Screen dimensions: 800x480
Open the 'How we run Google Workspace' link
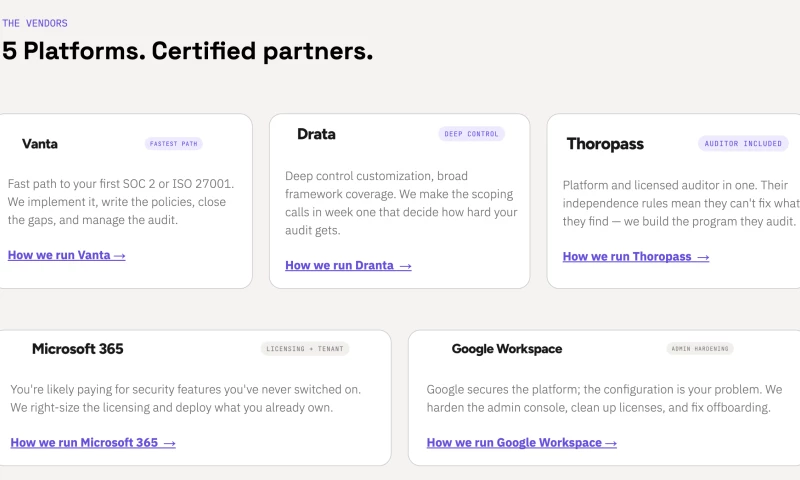521,443
